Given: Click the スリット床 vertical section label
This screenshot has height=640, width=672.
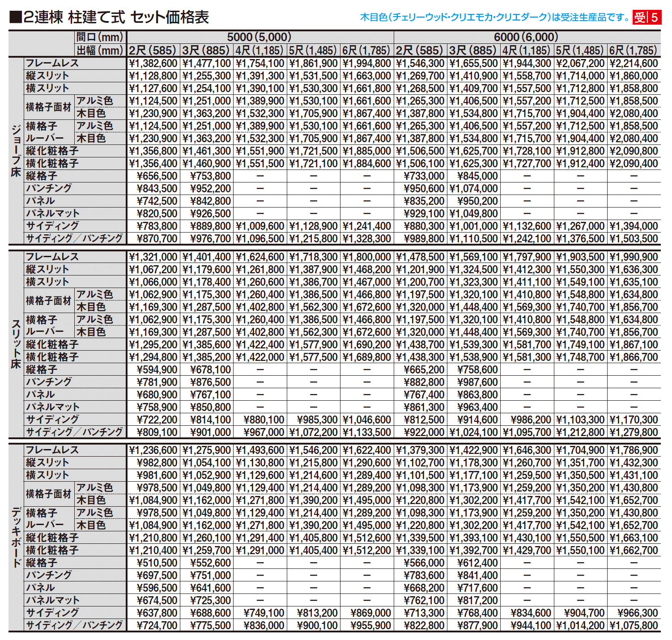Looking at the screenshot, I should 16,344.
